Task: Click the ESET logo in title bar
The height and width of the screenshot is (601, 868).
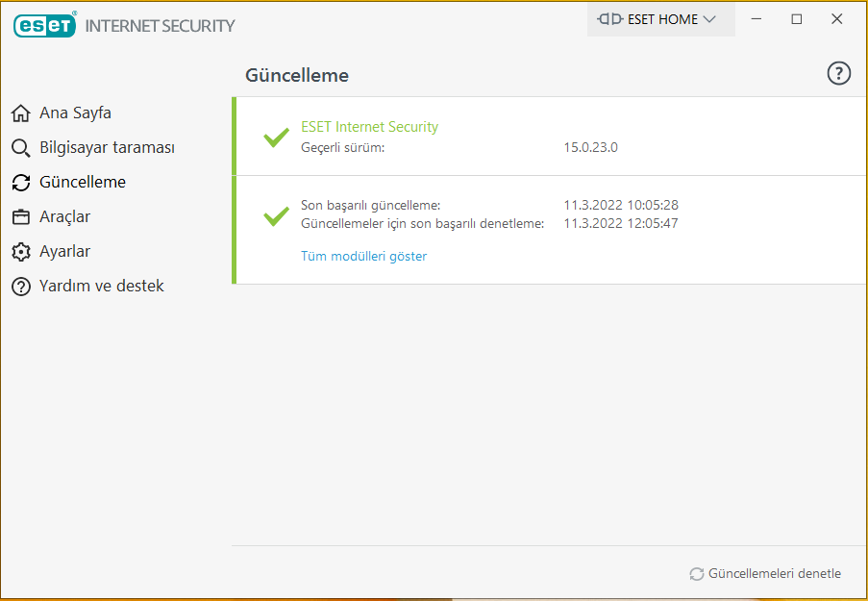Action: [x=44, y=25]
